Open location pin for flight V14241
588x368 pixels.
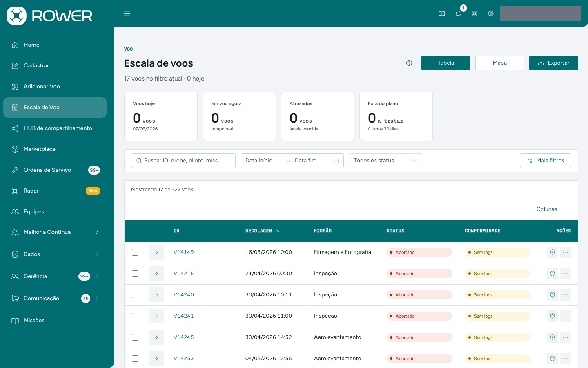click(x=552, y=316)
